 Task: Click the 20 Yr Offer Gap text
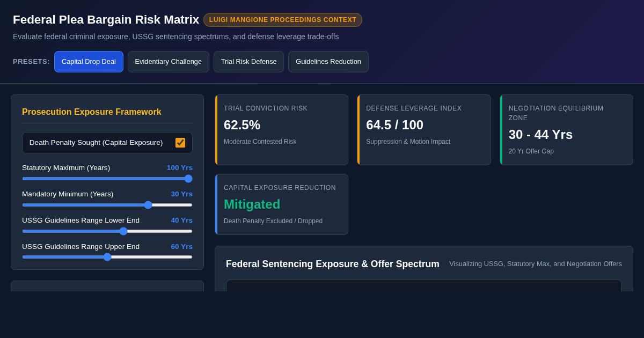[x=531, y=151]
